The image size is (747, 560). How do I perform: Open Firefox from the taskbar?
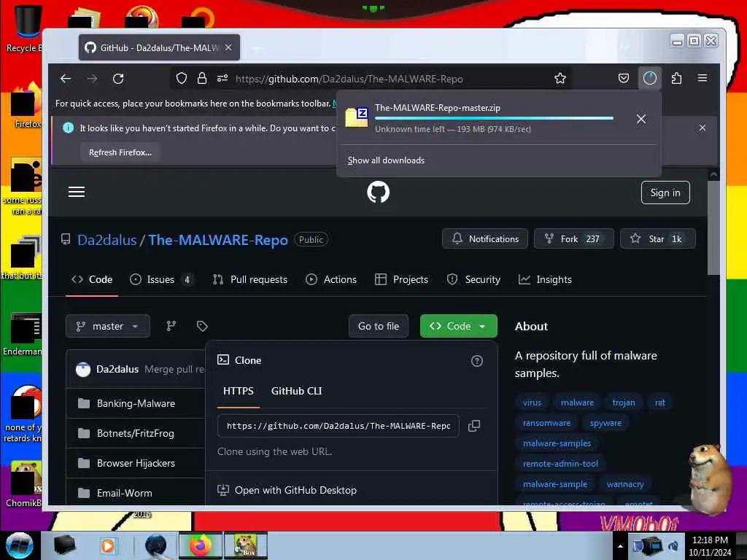[x=200, y=545]
